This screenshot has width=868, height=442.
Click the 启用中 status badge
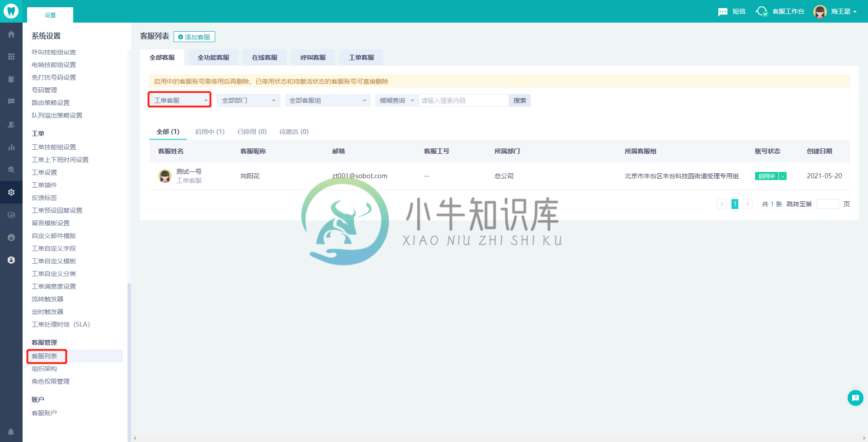[x=766, y=176]
